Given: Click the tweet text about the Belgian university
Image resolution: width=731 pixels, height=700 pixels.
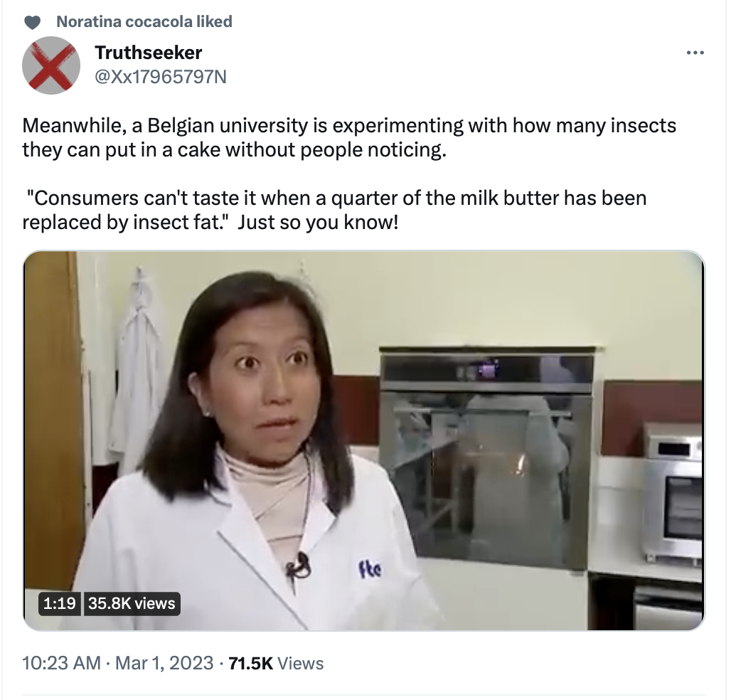Looking at the screenshot, I should pyautogui.click(x=349, y=137).
